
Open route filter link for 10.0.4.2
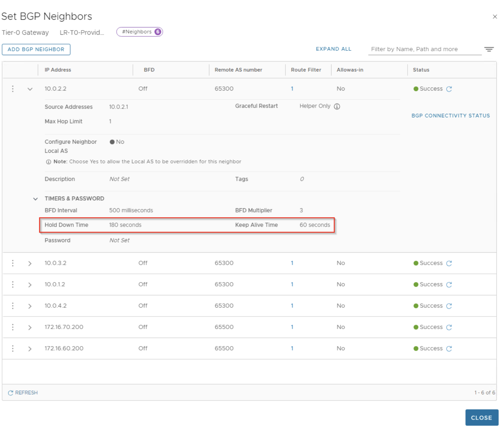292,306
